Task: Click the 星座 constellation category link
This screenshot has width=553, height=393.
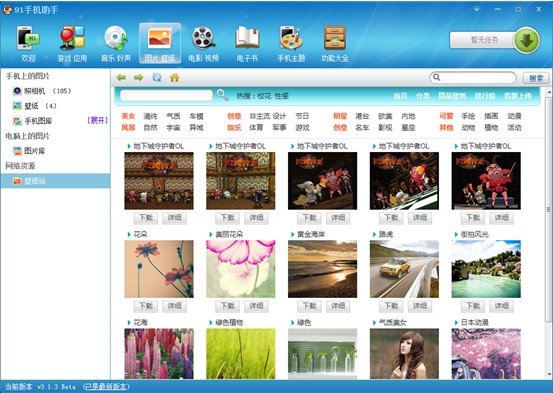Action: [408, 127]
